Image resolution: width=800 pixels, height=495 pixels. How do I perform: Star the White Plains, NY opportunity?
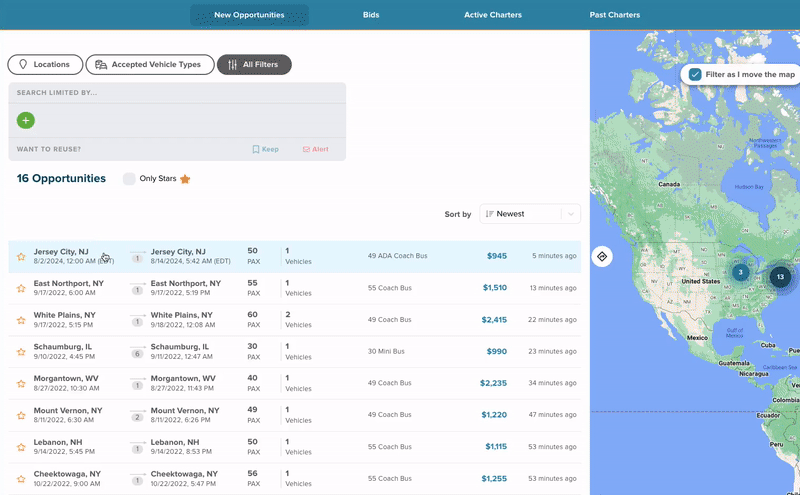[x=21, y=320]
